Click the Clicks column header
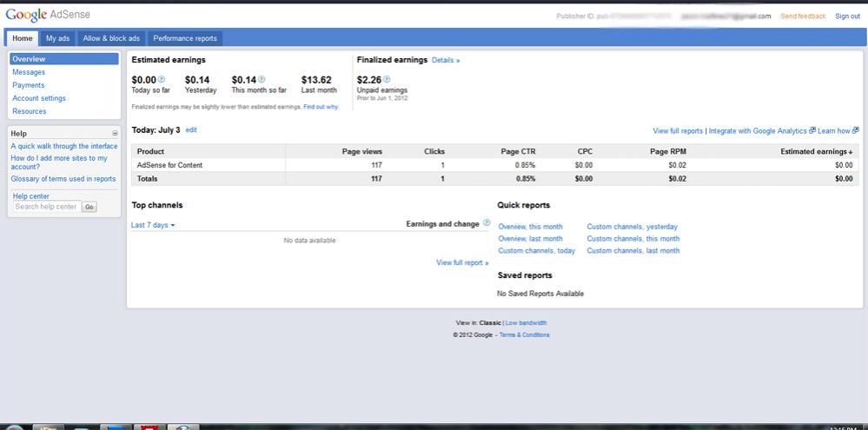868x430 pixels. point(434,152)
